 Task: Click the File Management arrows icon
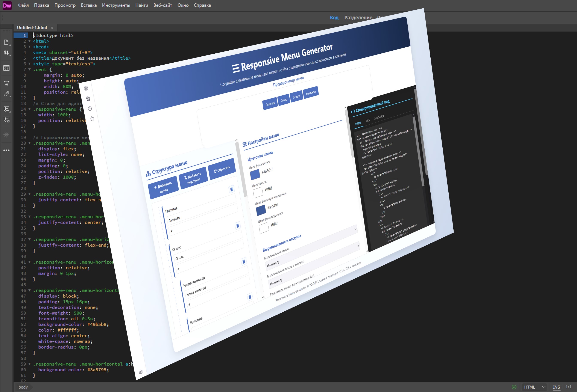point(6,53)
